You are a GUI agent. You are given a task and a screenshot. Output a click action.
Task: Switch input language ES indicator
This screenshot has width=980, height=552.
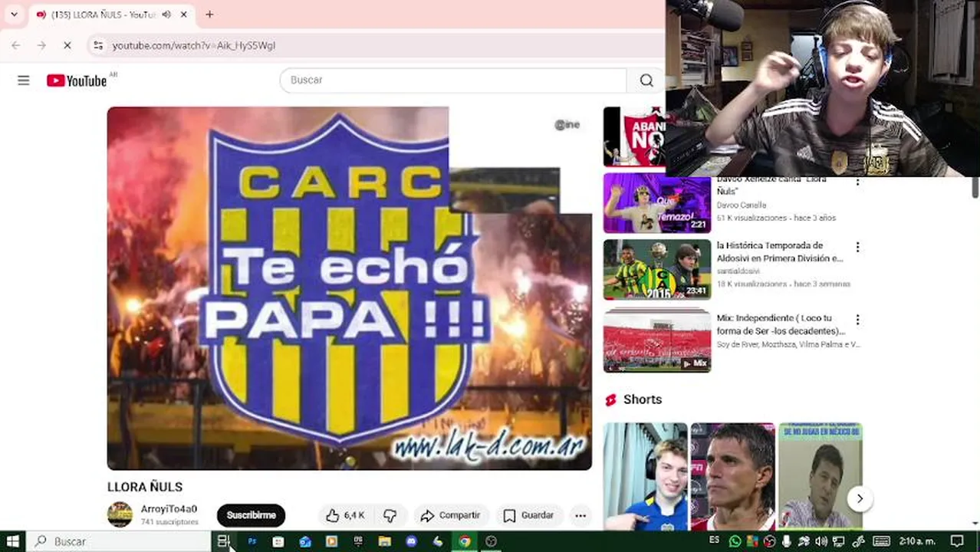[x=715, y=540]
